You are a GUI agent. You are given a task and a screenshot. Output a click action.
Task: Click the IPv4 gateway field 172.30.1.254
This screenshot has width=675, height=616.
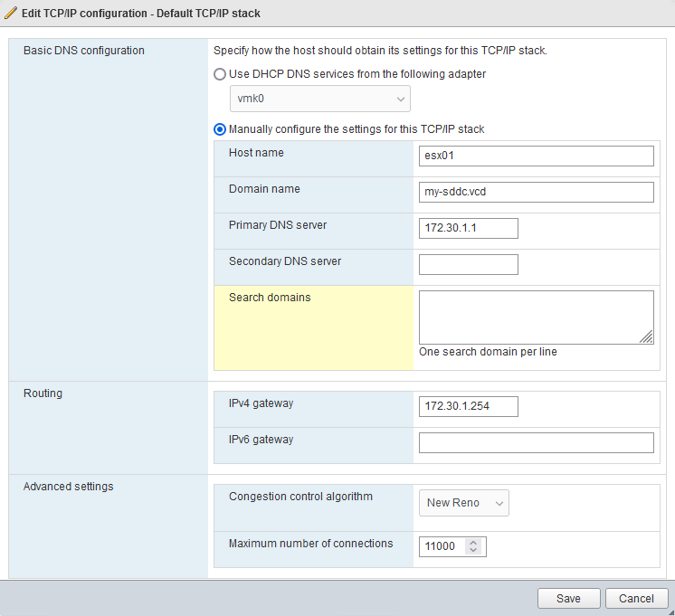point(469,406)
